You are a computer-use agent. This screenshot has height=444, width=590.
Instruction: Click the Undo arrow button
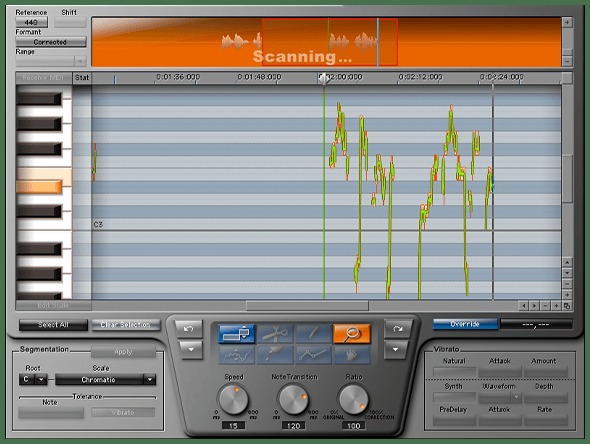(x=189, y=329)
